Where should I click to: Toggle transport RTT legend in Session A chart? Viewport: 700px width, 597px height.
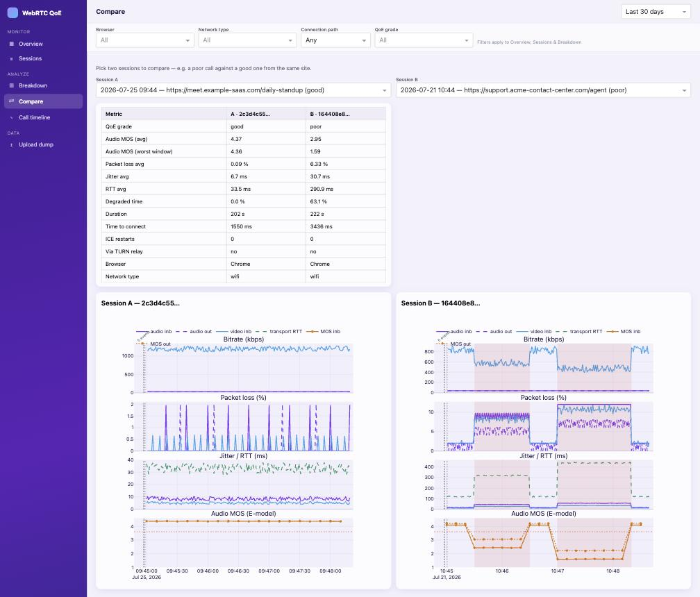(279, 332)
